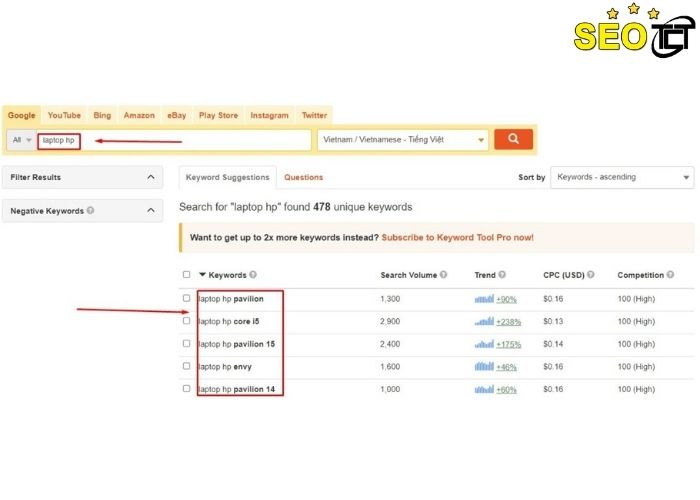
Task: Click help icon beside CPC (USD) header
Action: [591, 275]
